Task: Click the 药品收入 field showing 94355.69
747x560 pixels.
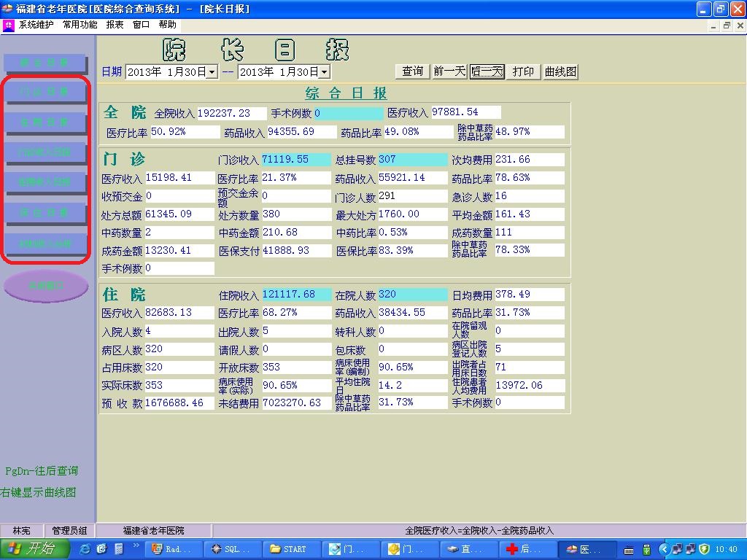Action: pyautogui.click(x=301, y=132)
